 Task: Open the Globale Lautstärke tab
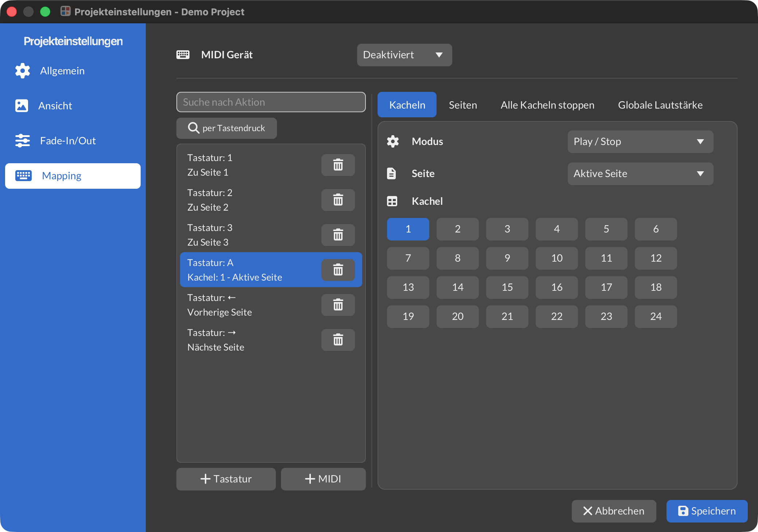(660, 105)
